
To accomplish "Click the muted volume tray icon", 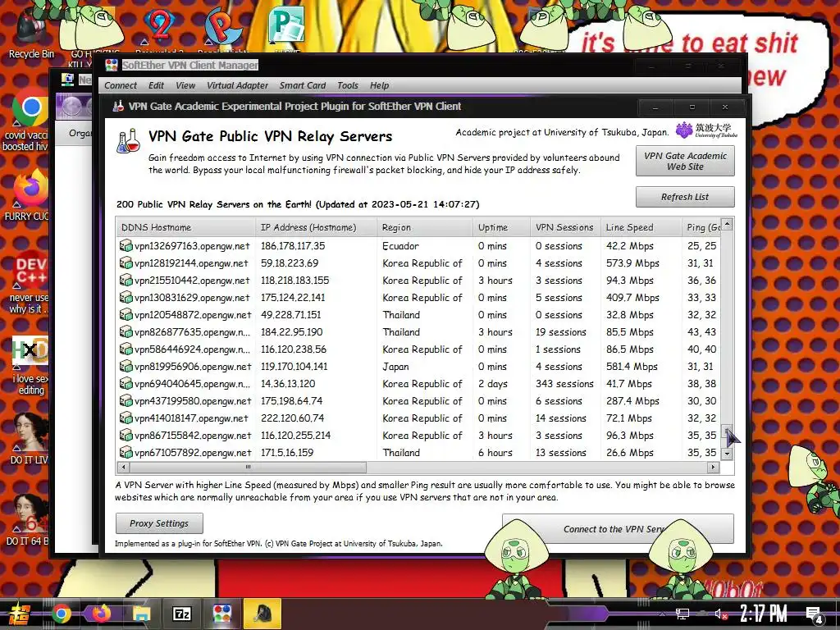I will coord(720,614).
